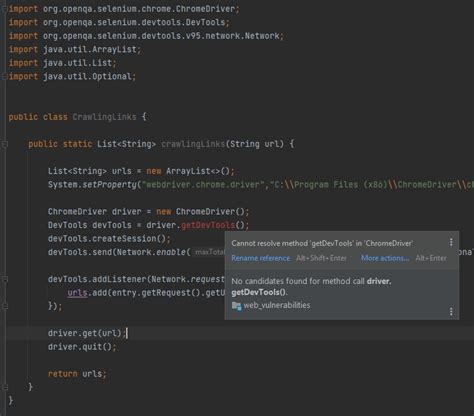Click the 'maxTotal' parameter hint
The height and width of the screenshot is (416, 474).
pyautogui.click(x=210, y=252)
